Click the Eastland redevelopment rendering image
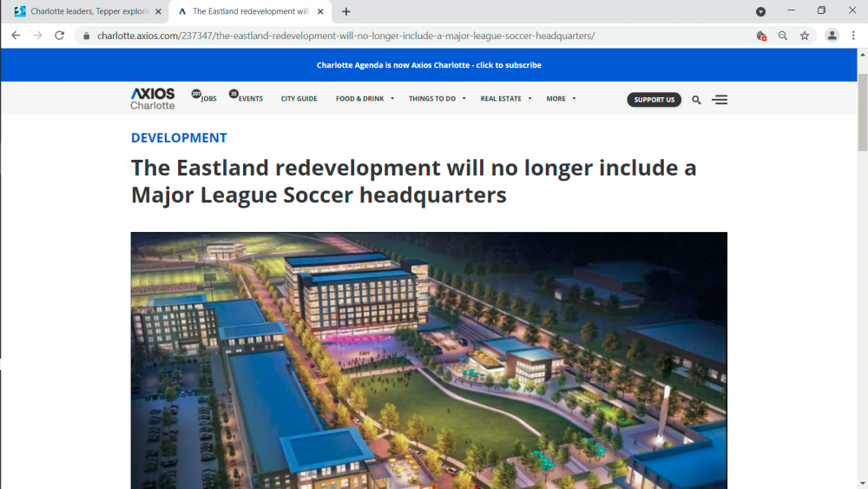The height and width of the screenshot is (489, 868). tap(429, 360)
